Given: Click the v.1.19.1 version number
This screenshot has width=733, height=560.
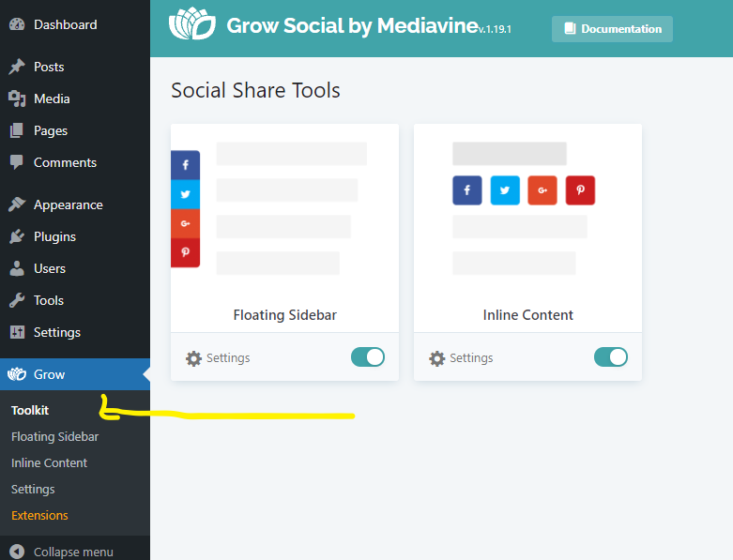Looking at the screenshot, I should pos(495,29).
